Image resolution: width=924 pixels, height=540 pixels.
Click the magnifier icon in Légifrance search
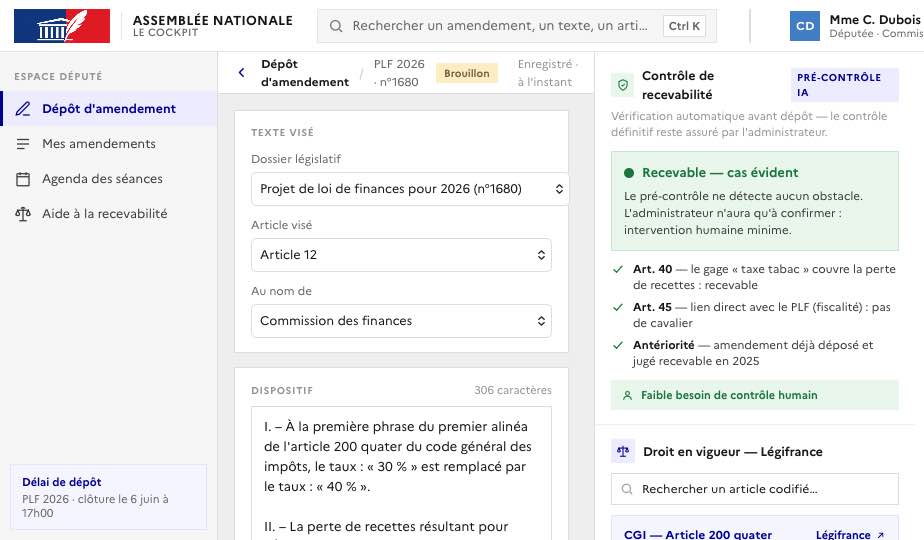point(627,489)
